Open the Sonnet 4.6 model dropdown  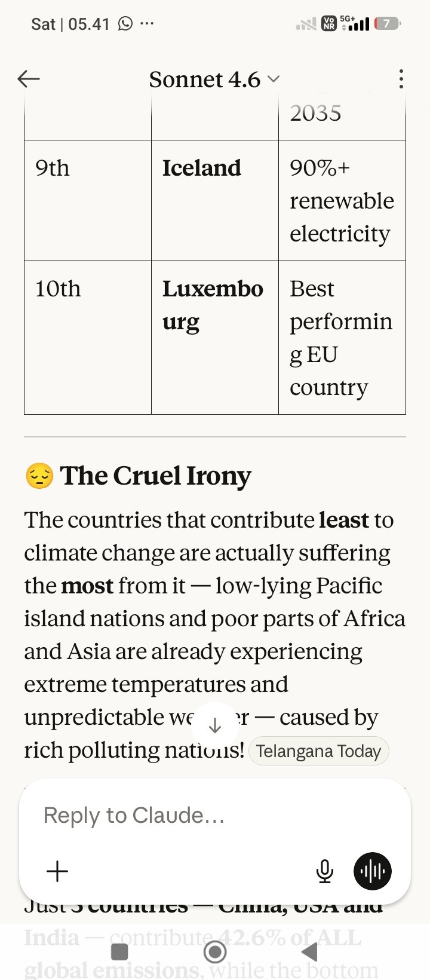[214, 79]
